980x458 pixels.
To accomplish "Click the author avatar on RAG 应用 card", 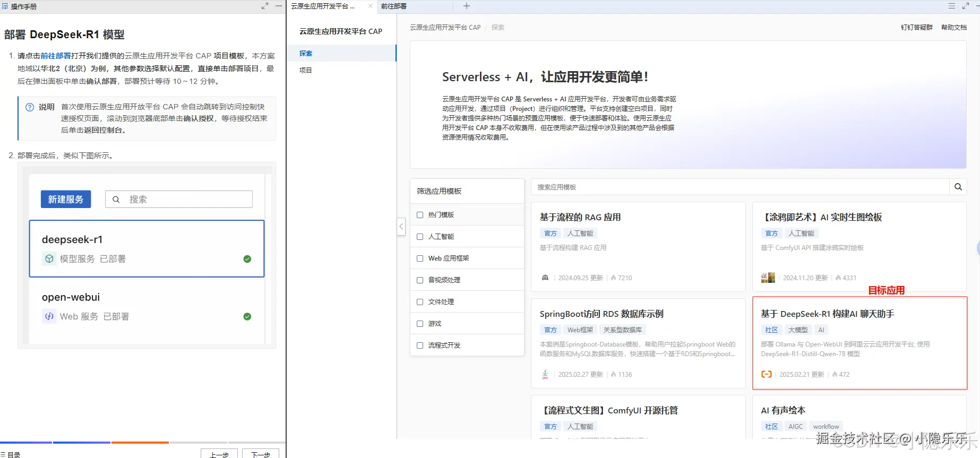I will 545,278.
